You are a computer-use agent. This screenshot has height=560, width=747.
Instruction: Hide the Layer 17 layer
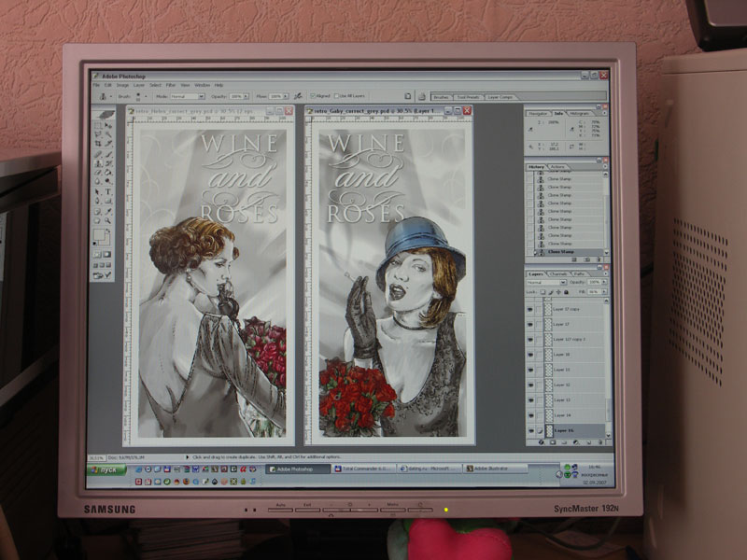click(x=530, y=325)
